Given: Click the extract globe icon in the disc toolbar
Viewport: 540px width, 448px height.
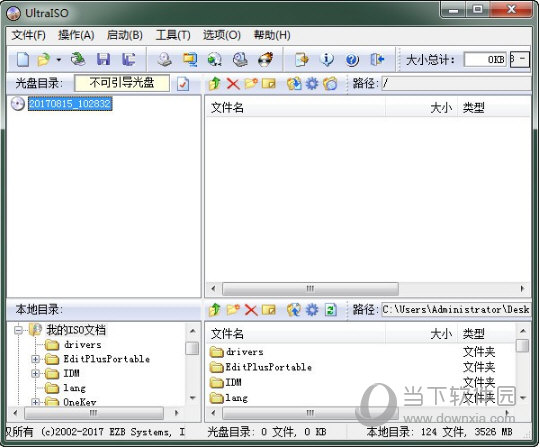Looking at the screenshot, I should [x=294, y=84].
